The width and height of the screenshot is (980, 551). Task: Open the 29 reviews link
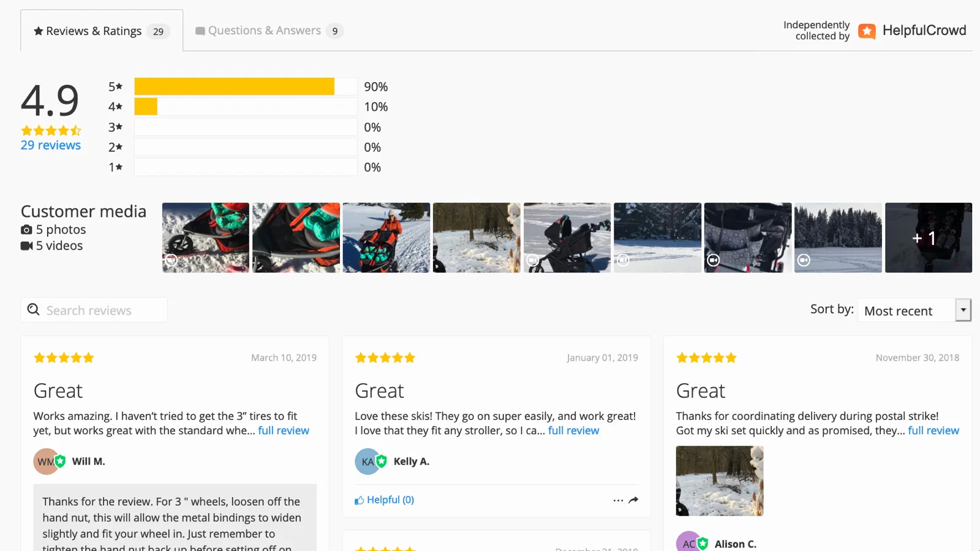[51, 145]
